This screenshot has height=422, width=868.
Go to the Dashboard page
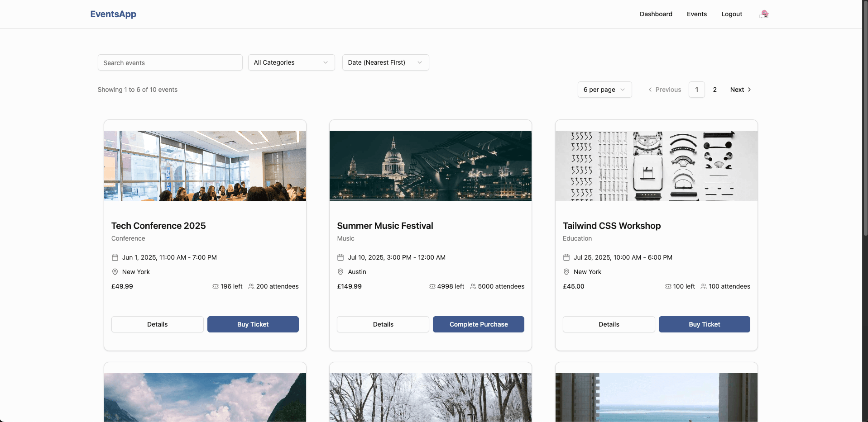656,14
